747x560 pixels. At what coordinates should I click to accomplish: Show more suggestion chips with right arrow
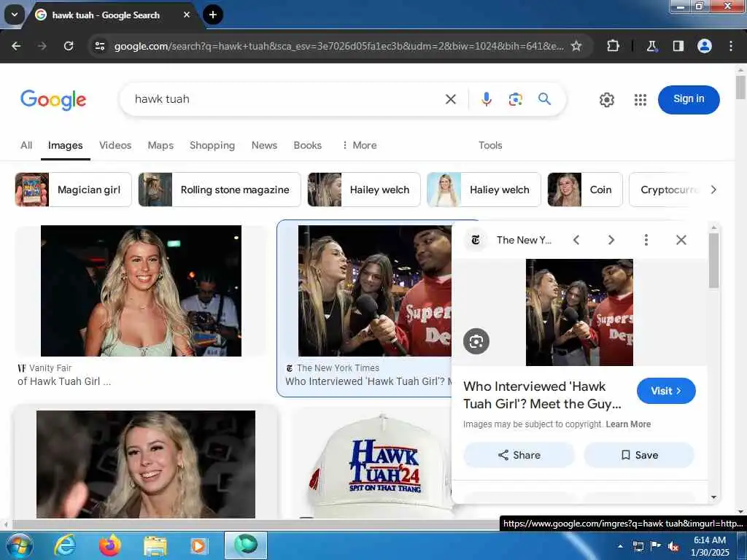pos(713,190)
